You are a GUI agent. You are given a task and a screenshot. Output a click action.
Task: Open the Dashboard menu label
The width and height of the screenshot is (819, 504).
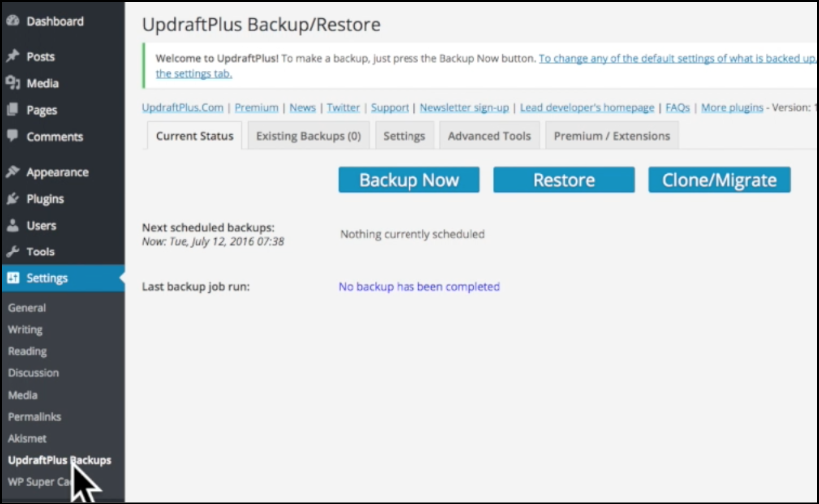(x=55, y=21)
